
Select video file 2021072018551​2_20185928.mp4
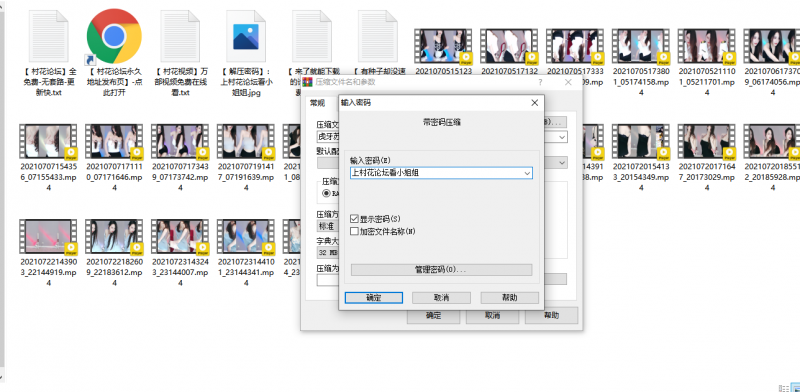pyautogui.click(x=772, y=141)
